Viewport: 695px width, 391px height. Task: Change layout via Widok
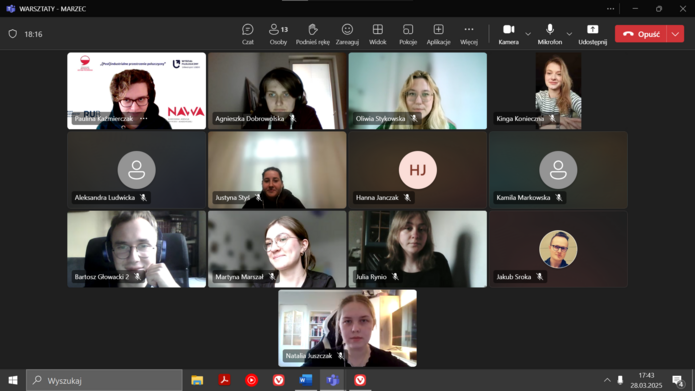378,34
